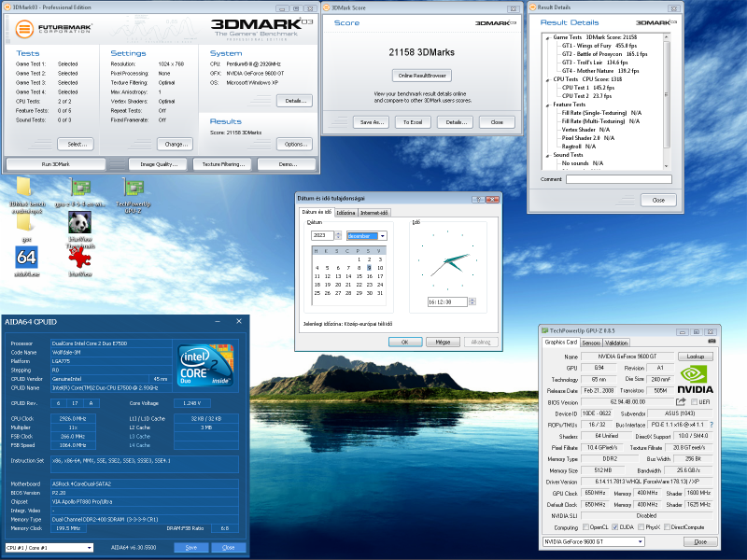Click the time spinner next to 16:12:38
The image size is (747, 560).
(472, 301)
